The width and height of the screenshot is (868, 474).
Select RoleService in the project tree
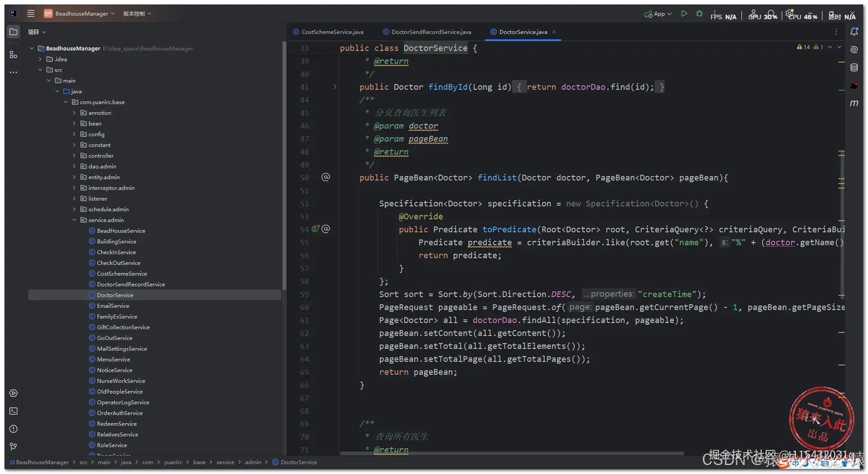pos(112,445)
